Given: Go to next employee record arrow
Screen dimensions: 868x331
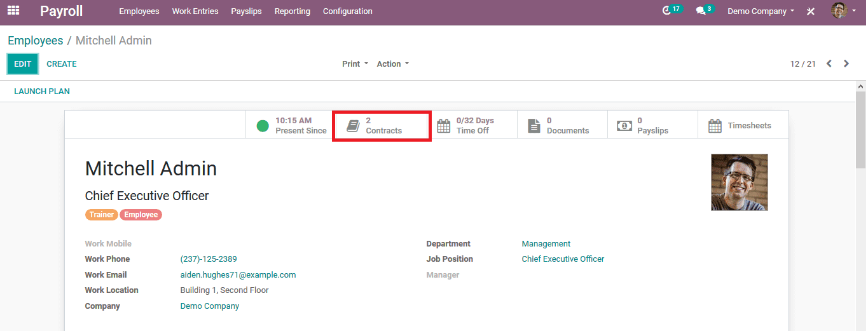Looking at the screenshot, I should 846,64.
